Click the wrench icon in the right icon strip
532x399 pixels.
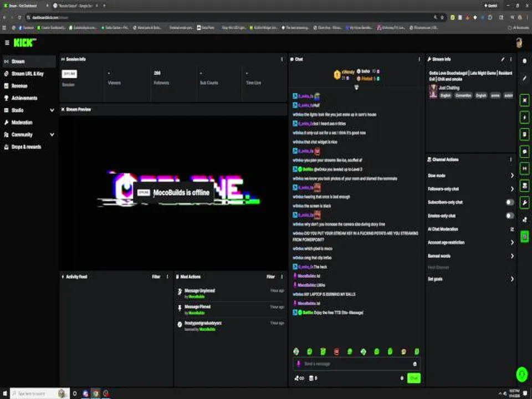525,203
